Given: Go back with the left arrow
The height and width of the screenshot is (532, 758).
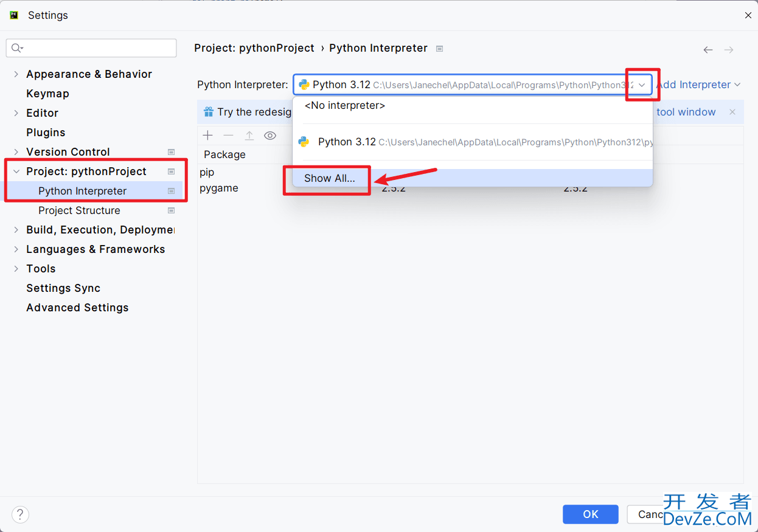Looking at the screenshot, I should 708,50.
